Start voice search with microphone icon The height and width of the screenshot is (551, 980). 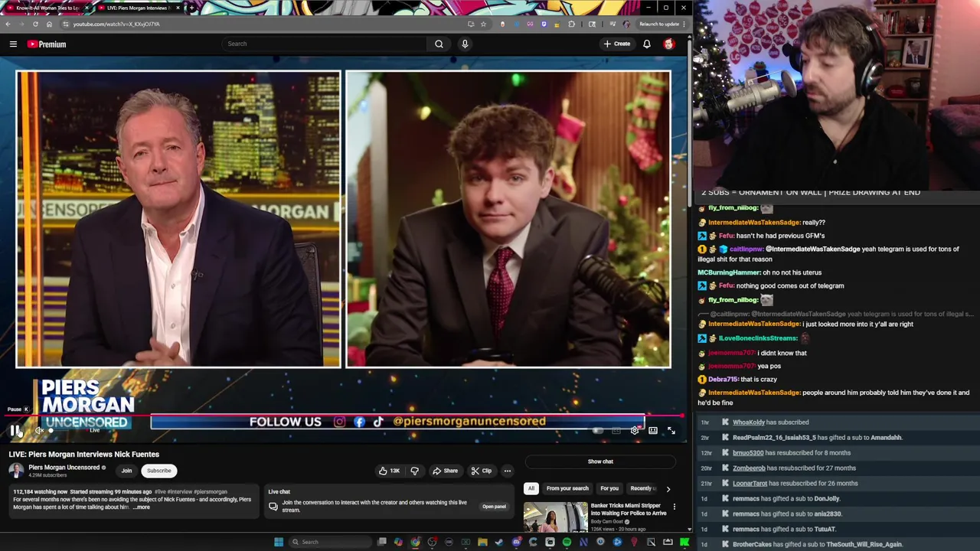point(465,44)
